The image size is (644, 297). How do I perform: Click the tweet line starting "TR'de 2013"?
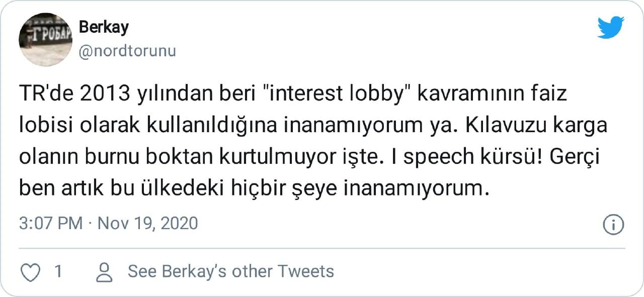(293, 94)
